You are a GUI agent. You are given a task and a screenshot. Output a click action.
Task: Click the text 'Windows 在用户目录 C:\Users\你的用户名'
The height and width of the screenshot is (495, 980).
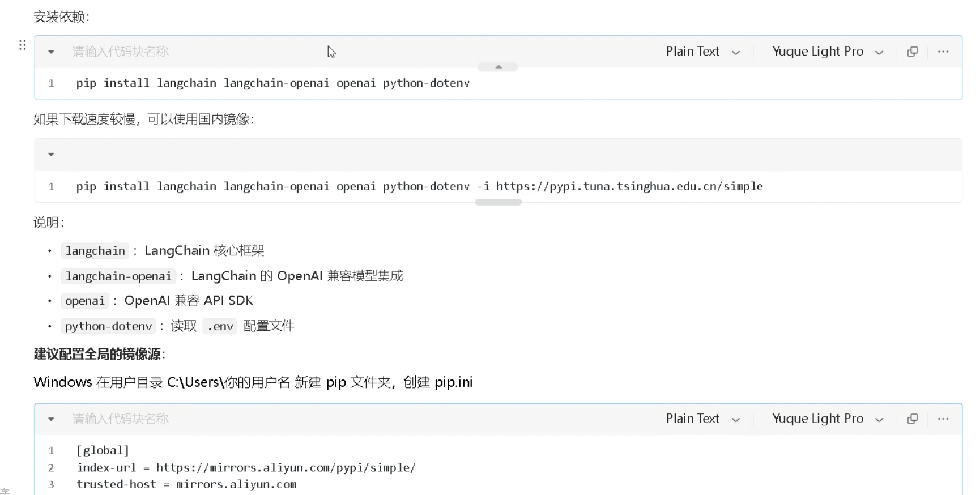[x=162, y=382]
